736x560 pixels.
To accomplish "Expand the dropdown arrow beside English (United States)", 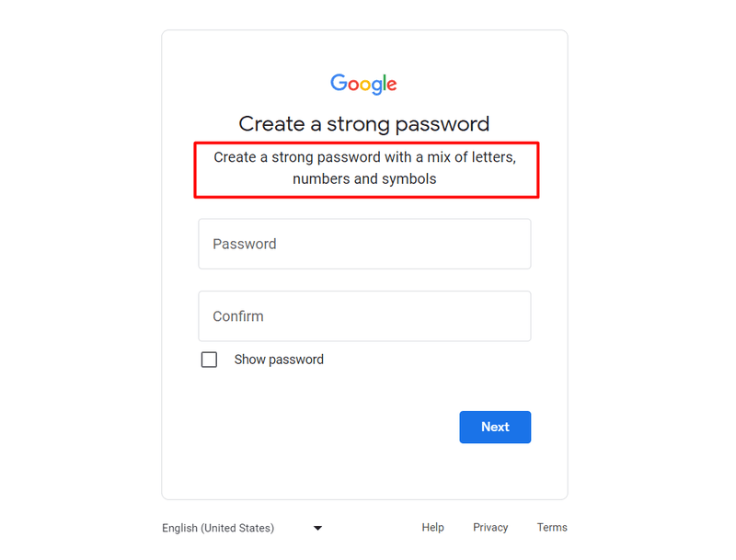I will coord(317,528).
